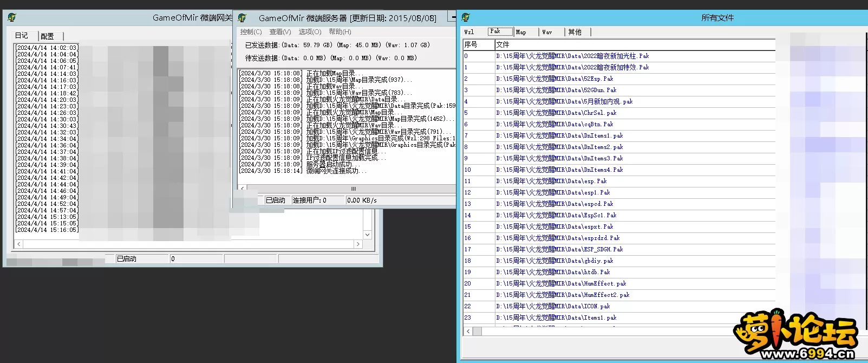Select the Wav tab in file list window

552,32
